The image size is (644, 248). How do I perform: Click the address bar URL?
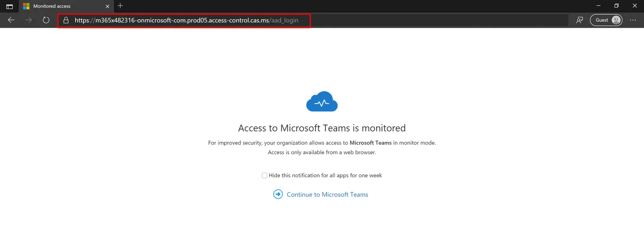186,20
